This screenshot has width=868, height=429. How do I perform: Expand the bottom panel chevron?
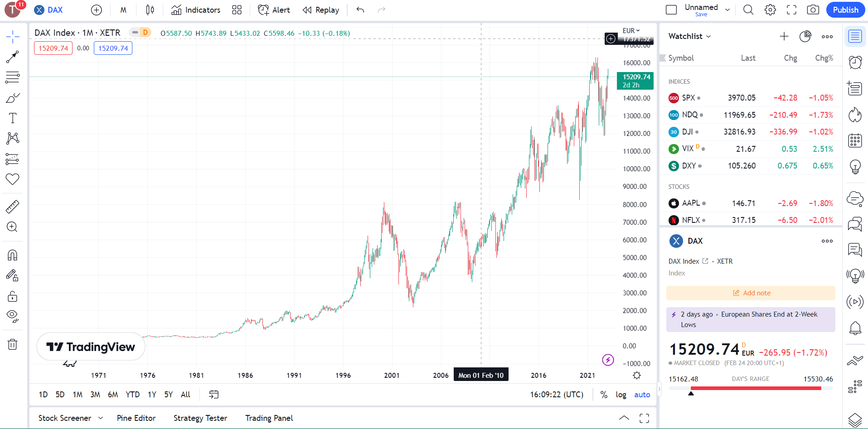point(624,418)
